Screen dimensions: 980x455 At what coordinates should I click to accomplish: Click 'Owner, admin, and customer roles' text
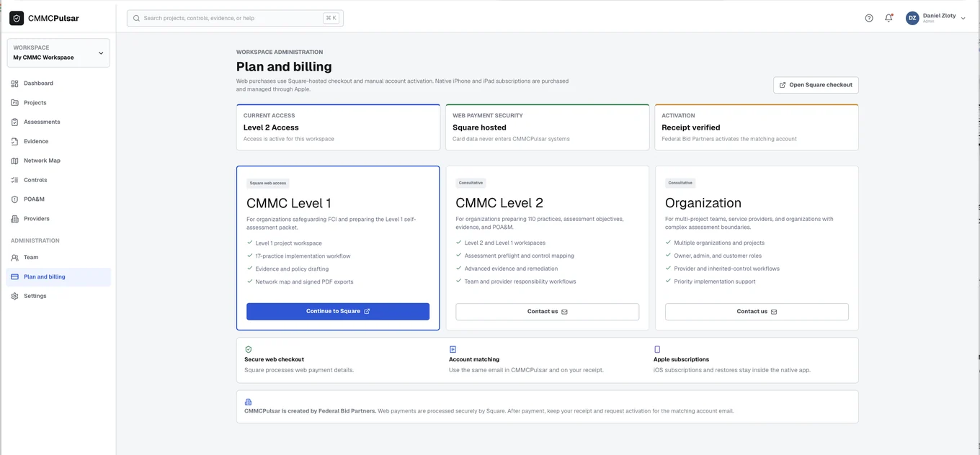point(718,256)
